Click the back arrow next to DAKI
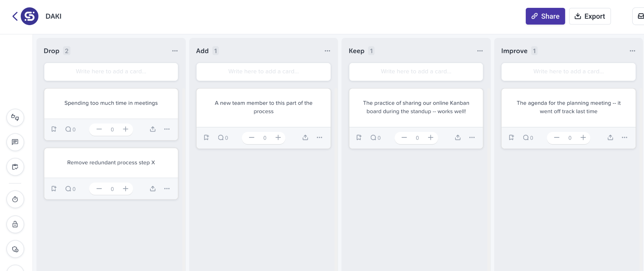644x271 pixels. click(x=14, y=16)
